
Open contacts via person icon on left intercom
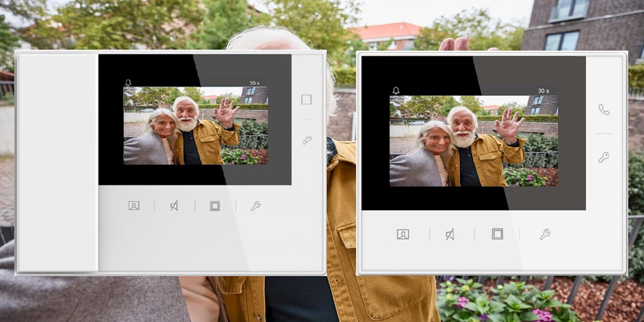click(x=134, y=206)
